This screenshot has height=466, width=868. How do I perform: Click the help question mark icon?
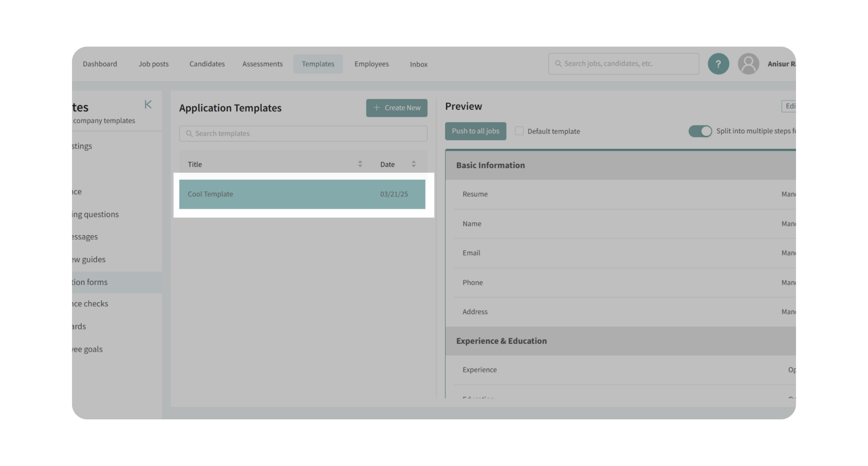[x=718, y=64]
